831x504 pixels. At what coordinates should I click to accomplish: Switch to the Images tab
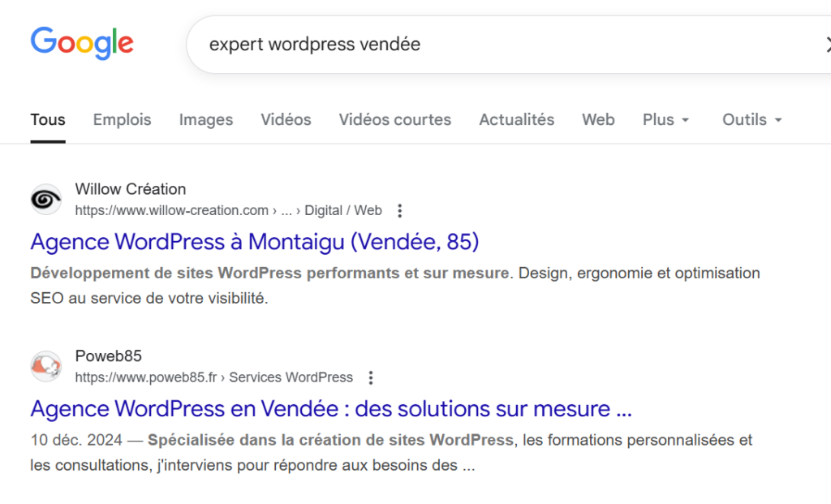coord(206,119)
